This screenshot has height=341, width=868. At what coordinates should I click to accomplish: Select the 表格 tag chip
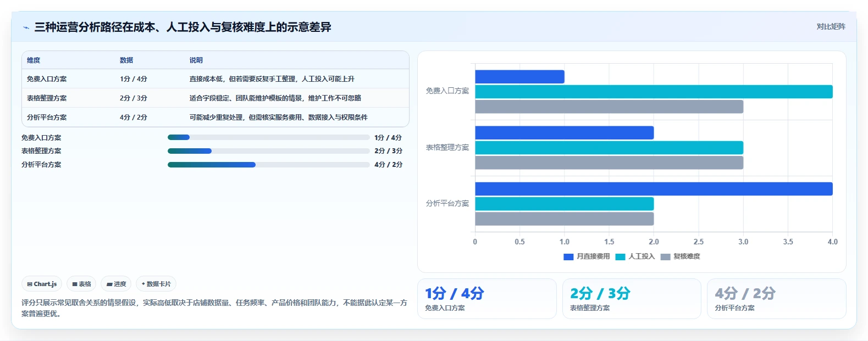tap(81, 284)
